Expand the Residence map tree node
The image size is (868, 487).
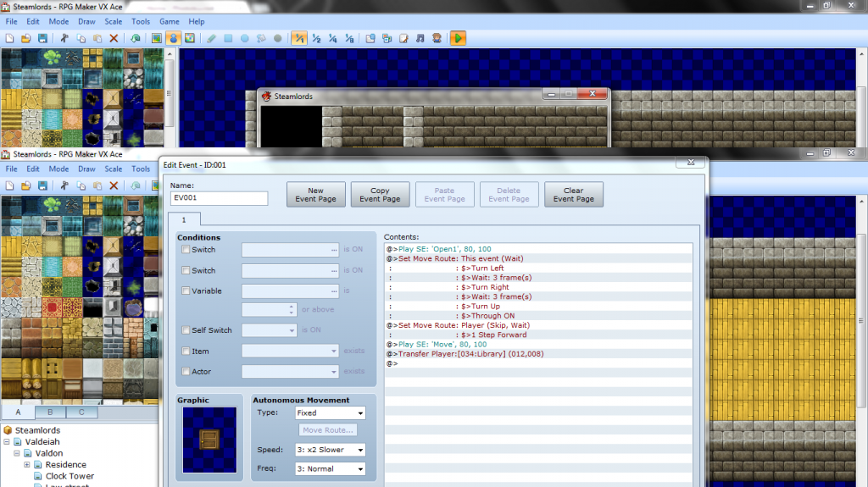click(26, 464)
